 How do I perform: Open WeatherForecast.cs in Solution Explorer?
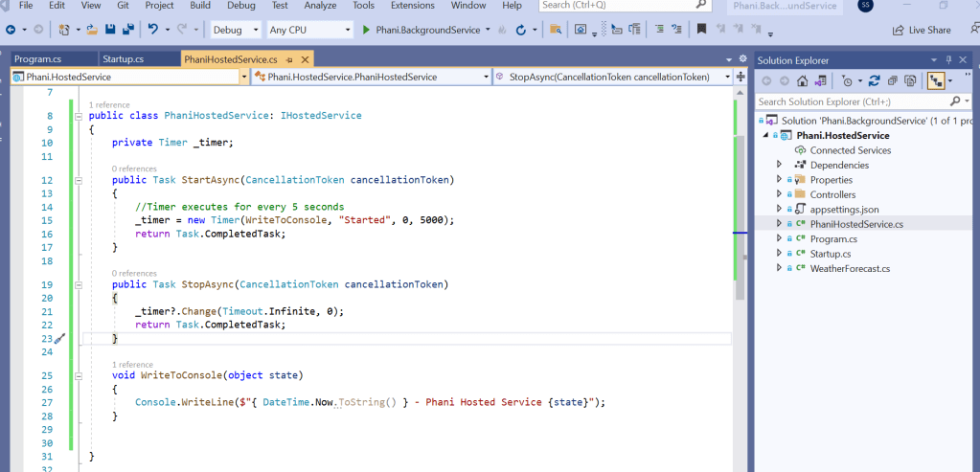click(849, 269)
